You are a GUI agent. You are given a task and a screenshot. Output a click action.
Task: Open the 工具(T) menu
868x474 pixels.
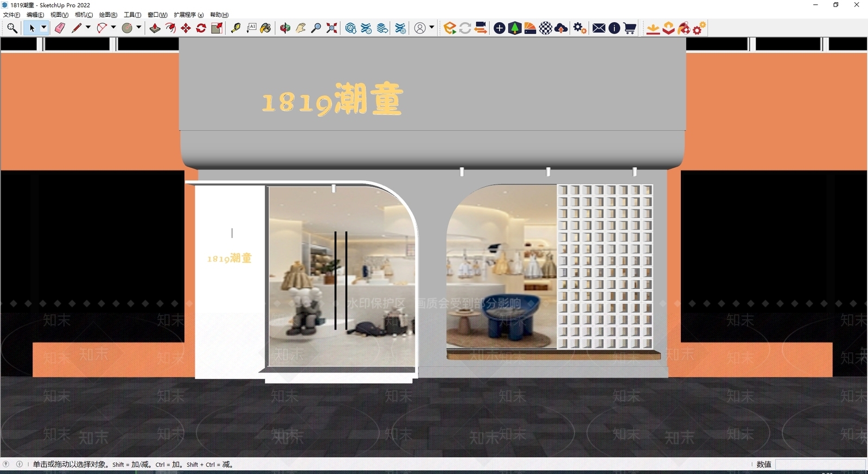(132, 15)
